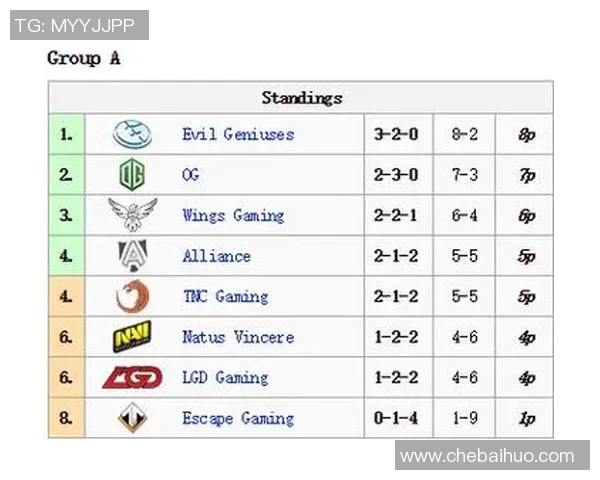Click the TNC Gaming phoenix logo
600x480 pixels.
tap(132, 297)
